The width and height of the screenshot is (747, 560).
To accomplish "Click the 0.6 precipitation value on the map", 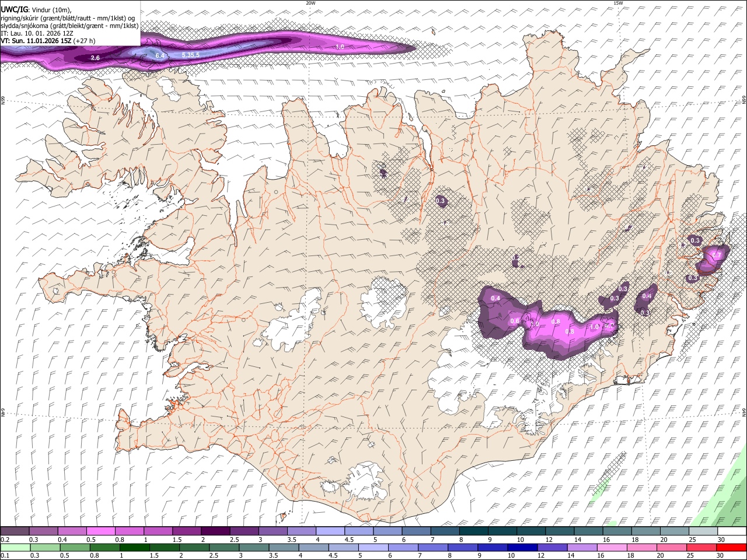I will click(x=515, y=321).
